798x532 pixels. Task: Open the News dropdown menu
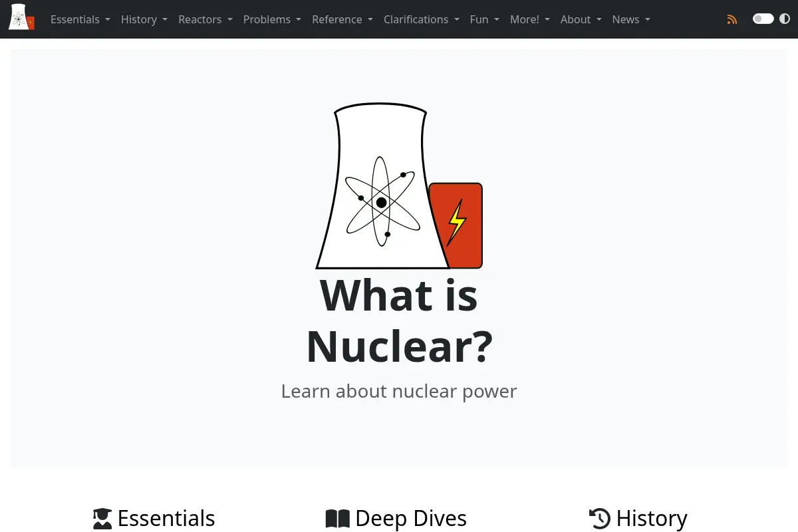(632, 19)
